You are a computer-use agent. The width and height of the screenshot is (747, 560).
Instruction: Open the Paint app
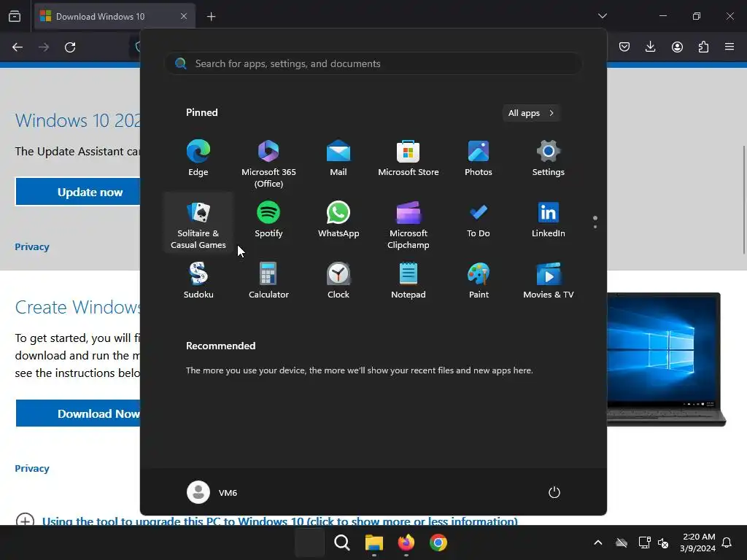click(479, 281)
